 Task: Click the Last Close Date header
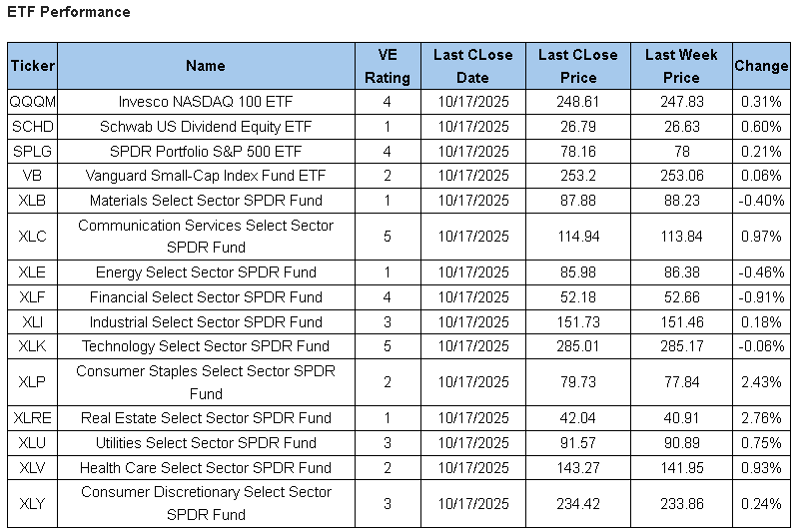[x=473, y=66]
